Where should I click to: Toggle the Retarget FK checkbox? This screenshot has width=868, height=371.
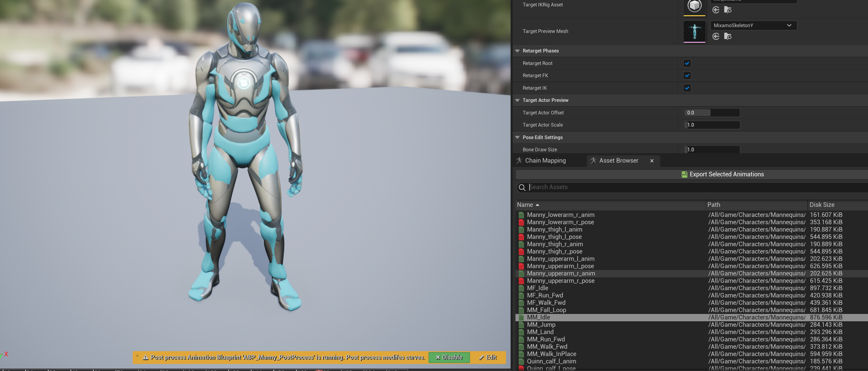click(x=687, y=75)
